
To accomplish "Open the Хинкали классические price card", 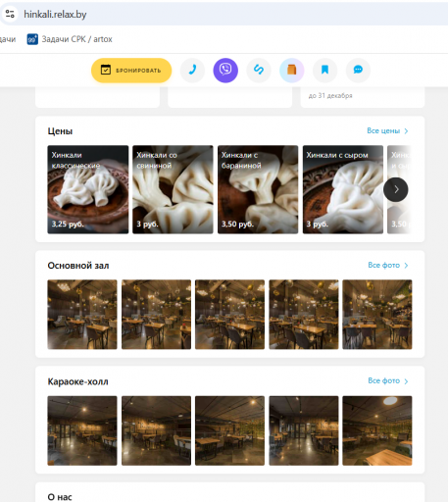I will 88,189.
